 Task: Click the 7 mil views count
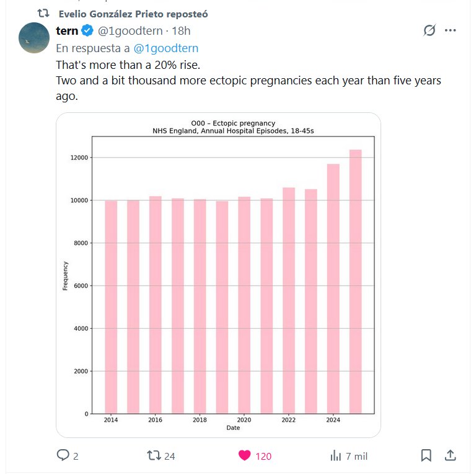(x=356, y=456)
